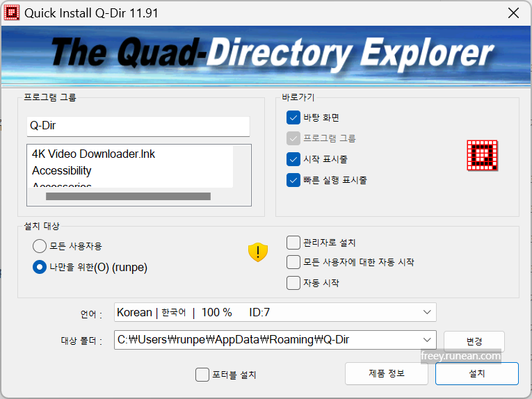Select 4K Video Downloader.lnk in list
The height and width of the screenshot is (399, 532).
(93, 154)
